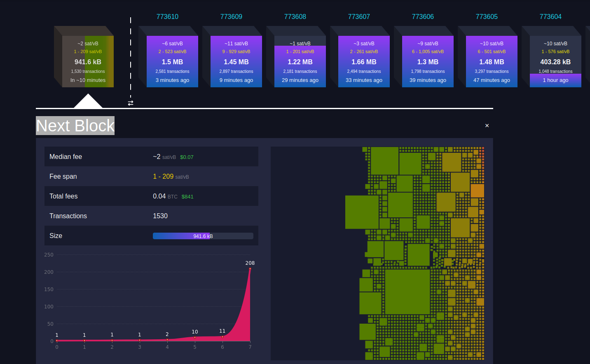Select the 1.45 MB block mined 9 minutes ago
The height and width of the screenshot is (364, 590).
[236, 61]
